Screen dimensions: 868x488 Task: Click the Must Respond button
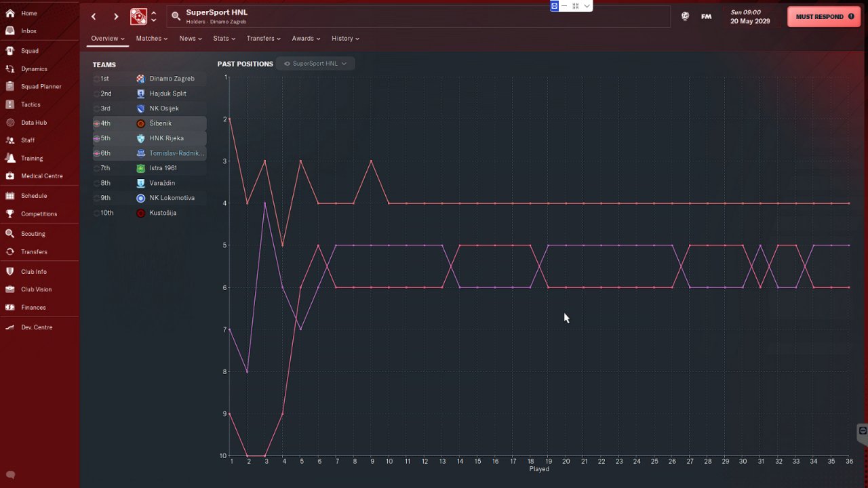pyautogui.click(x=824, y=16)
